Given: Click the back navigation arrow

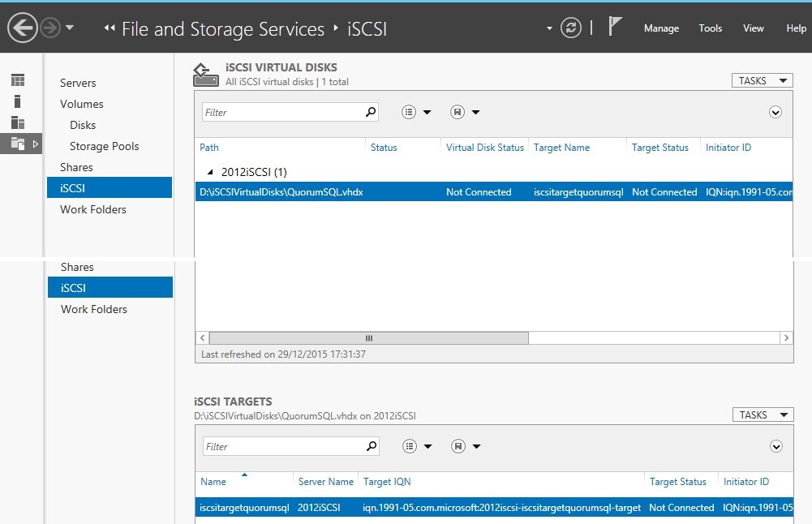Looking at the screenshot, I should [x=22, y=29].
